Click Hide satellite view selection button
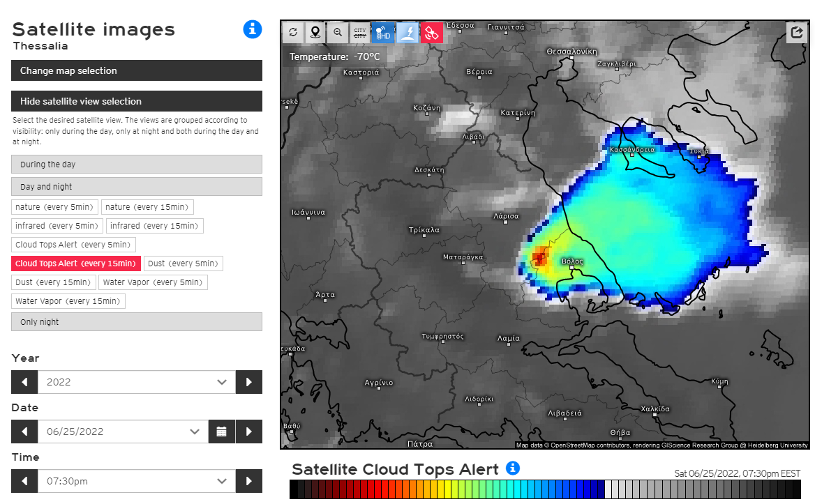The image size is (815, 504). tap(137, 101)
